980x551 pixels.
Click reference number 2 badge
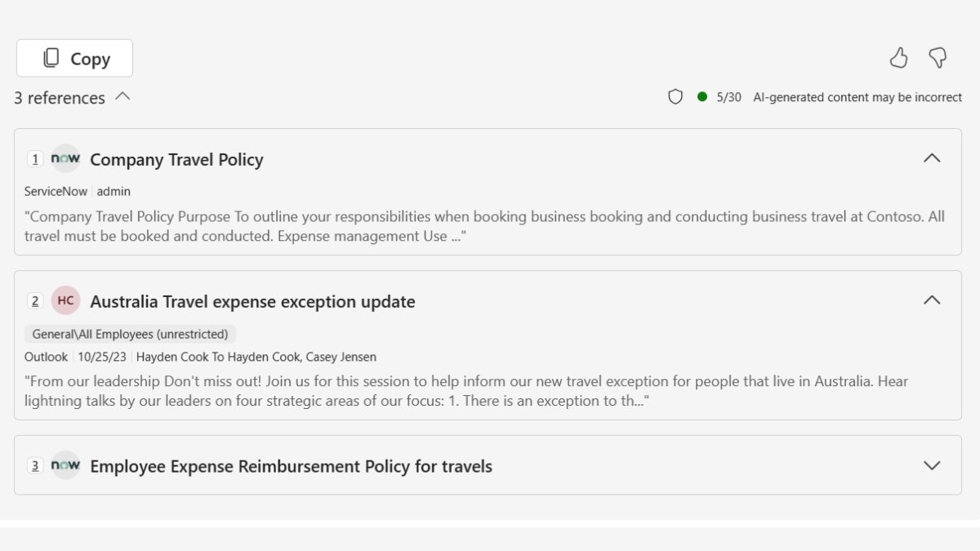35,301
